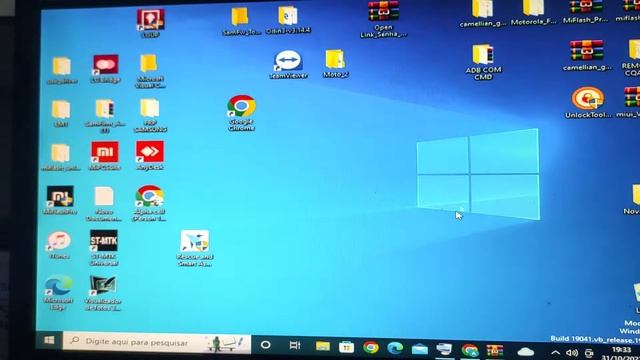Open the Visualizador de fotos shortcut
The width and height of the screenshot is (640, 360).
coord(103,293)
